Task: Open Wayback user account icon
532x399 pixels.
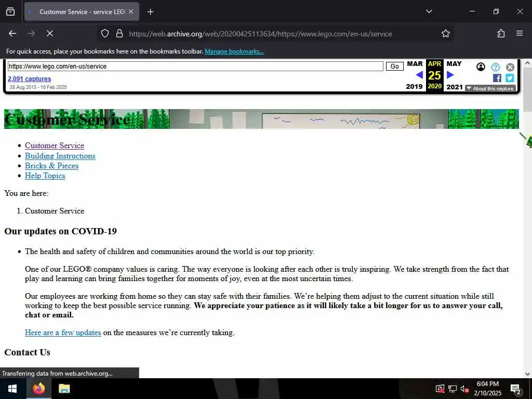Action: 481,67
